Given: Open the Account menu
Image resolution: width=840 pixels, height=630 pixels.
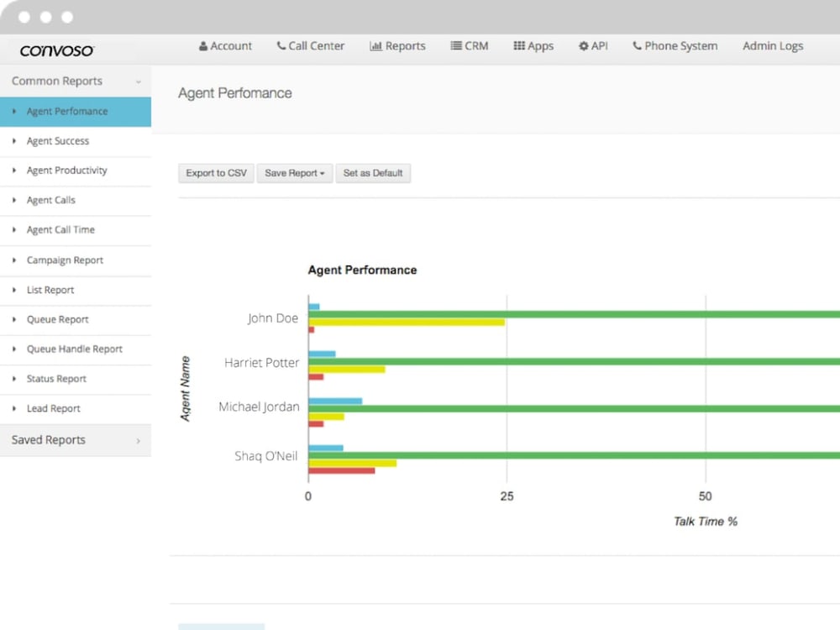Looking at the screenshot, I should pyautogui.click(x=225, y=46).
